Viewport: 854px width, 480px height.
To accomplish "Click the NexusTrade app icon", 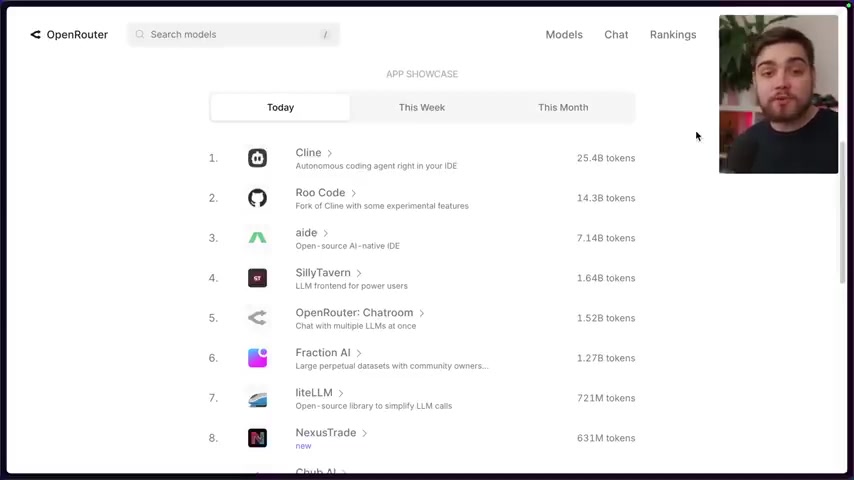I will 257,438.
